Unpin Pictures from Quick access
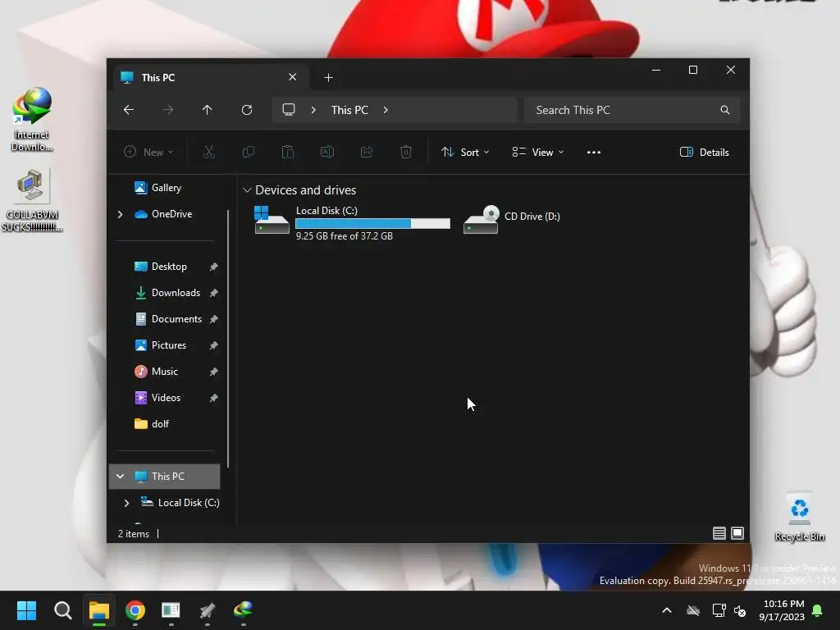The image size is (840, 630). coord(214,345)
